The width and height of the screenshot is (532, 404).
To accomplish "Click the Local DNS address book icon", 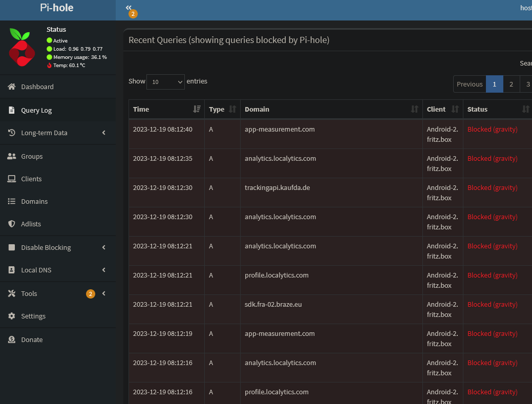I will click(x=12, y=270).
